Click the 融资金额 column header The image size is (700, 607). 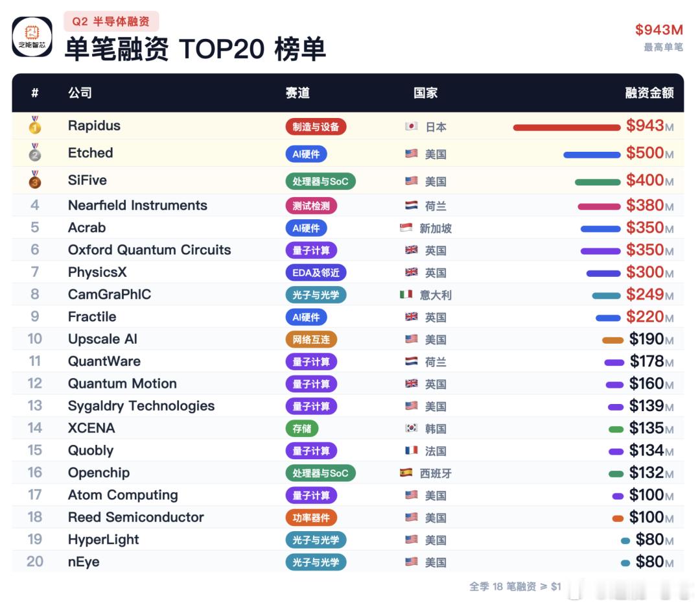click(649, 93)
